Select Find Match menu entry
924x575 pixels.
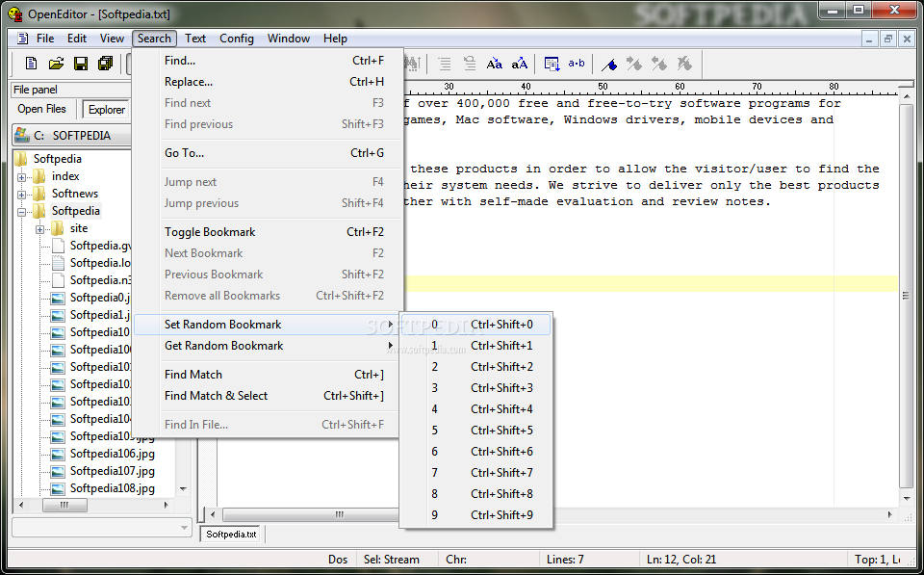point(269,375)
